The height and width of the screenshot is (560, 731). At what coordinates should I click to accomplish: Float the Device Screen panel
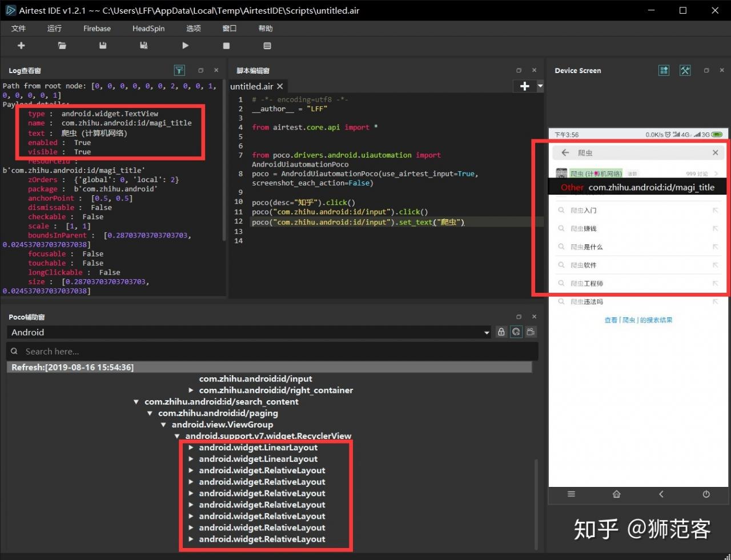706,70
